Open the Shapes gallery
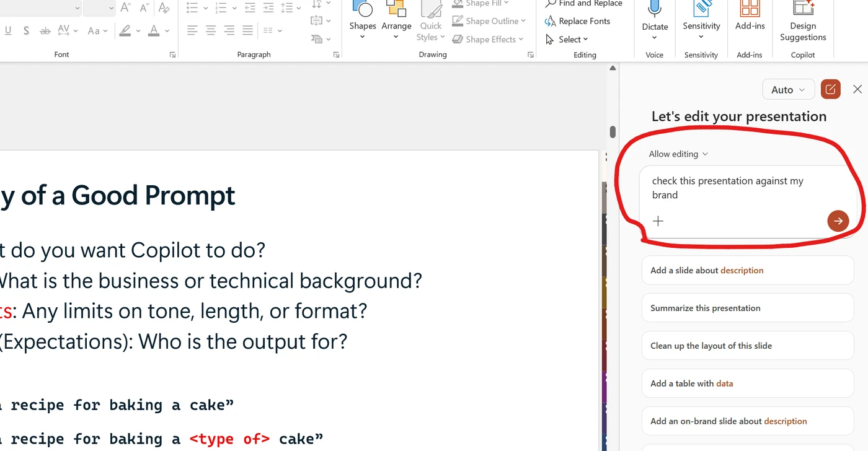Image resolution: width=868 pixels, height=451 pixels. coord(362,20)
